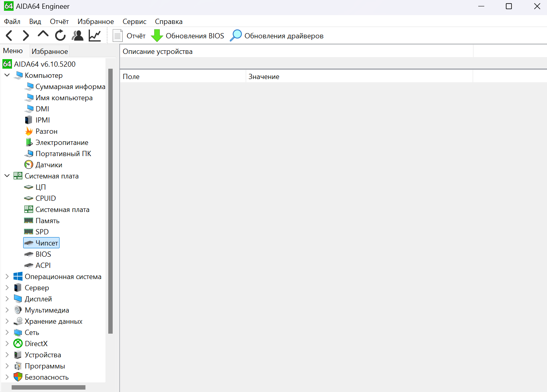547x392 pixels.
Task: Open the ACPI tree item
Action: (38, 265)
